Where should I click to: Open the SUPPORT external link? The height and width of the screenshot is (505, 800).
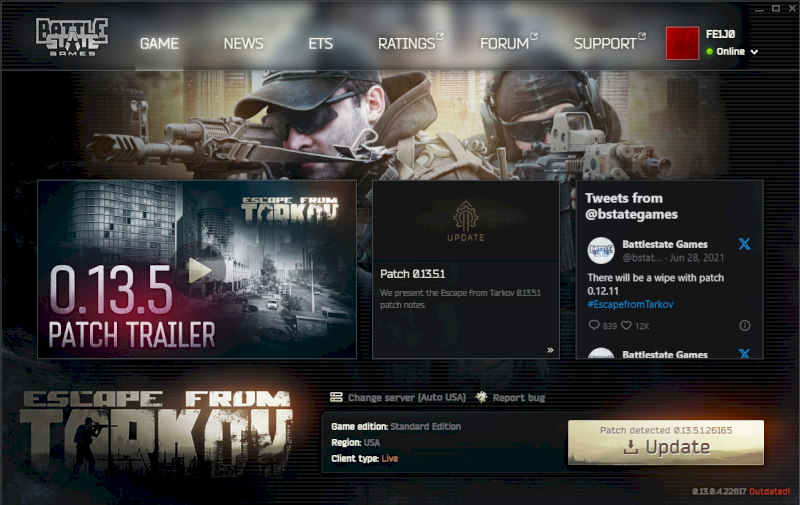tap(609, 43)
